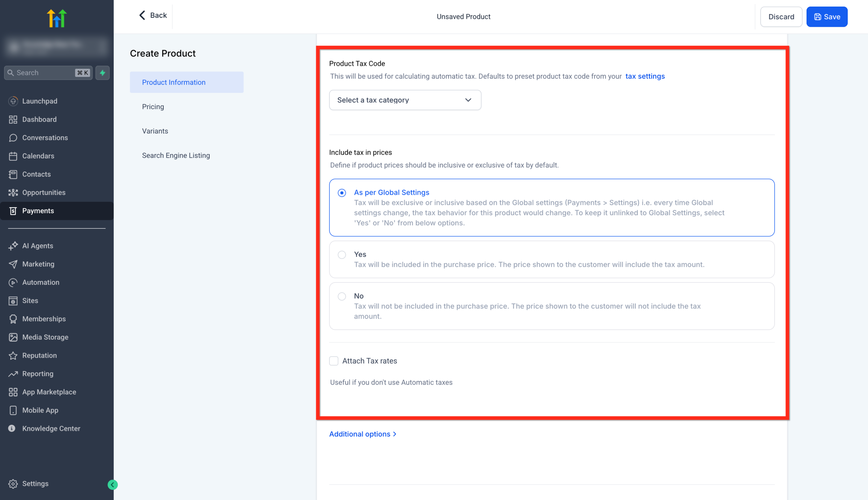Save the unsaved product
The image size is (868, 500).
(827, 17)
